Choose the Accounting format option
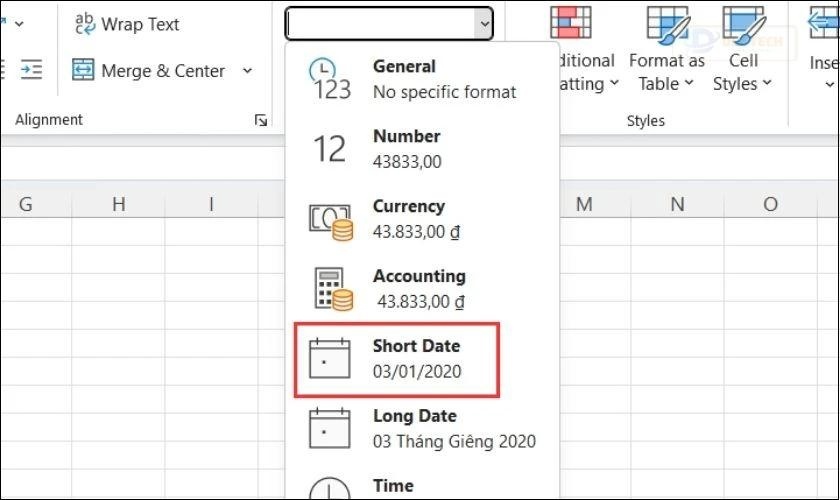840x500 pixels. (x=423, y=289)
